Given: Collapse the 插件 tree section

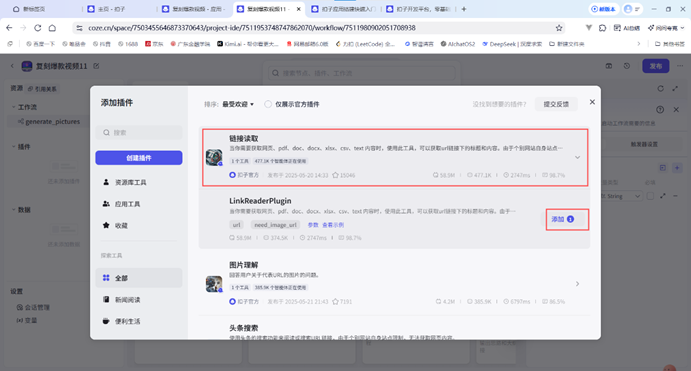Looking at the screenshot, I should [x=14, y=147].
